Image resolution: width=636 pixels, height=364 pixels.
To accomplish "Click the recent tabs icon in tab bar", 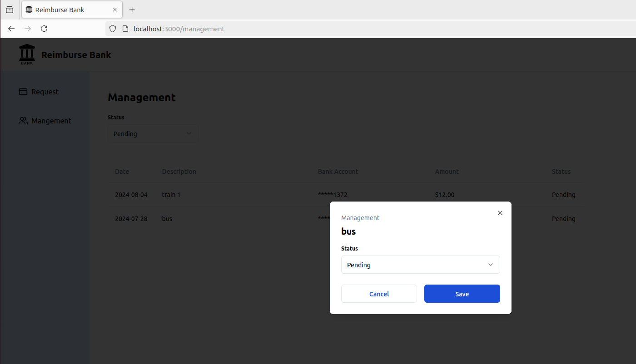I will point(10,10).
